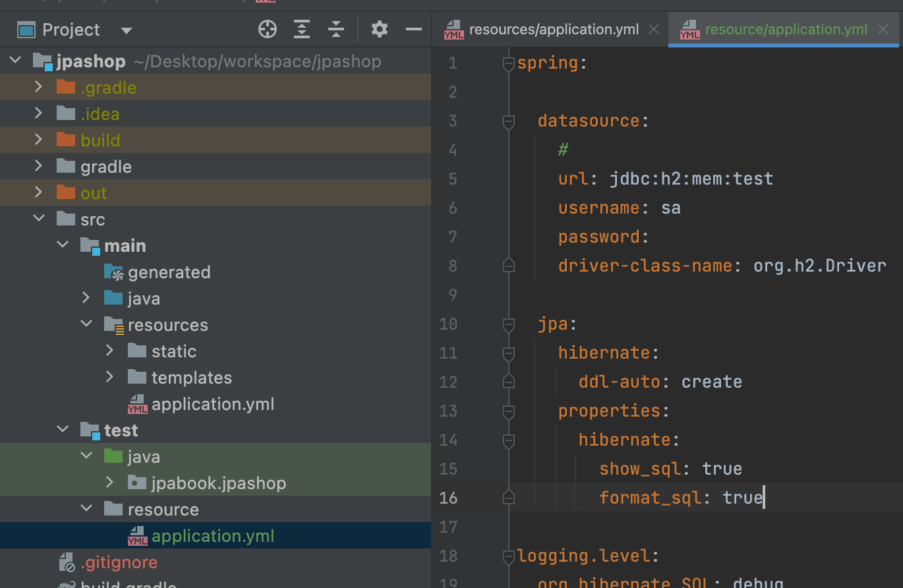The height and width of the screenshot is (588, 903).
Task: Select the generated folder
Action: 216,272
